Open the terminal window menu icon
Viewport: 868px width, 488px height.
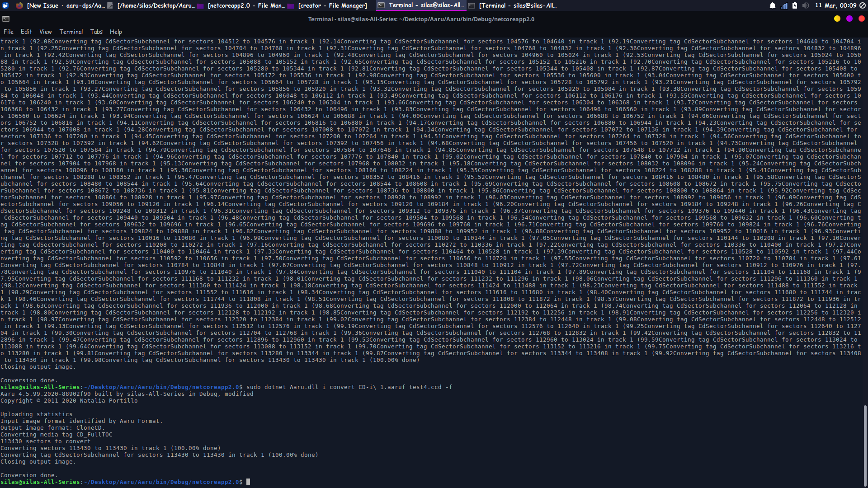pos(6,19)
